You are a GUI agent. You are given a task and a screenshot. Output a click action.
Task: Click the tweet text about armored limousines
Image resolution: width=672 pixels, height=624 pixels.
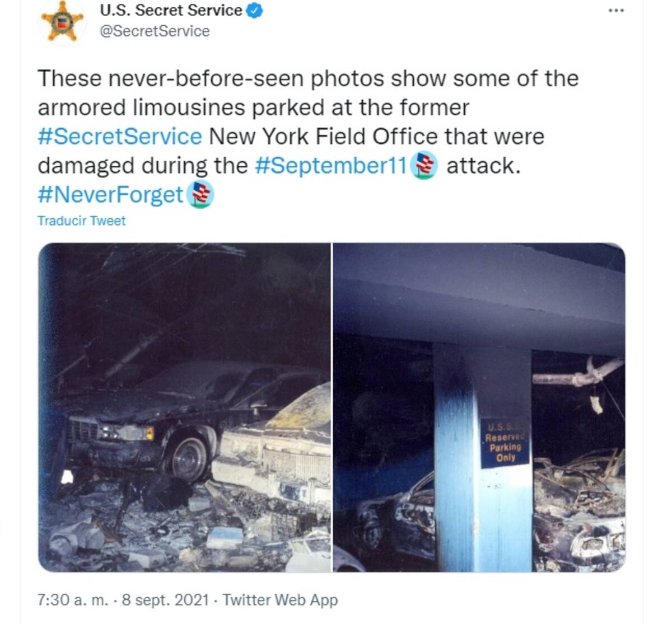coord(308,136)
